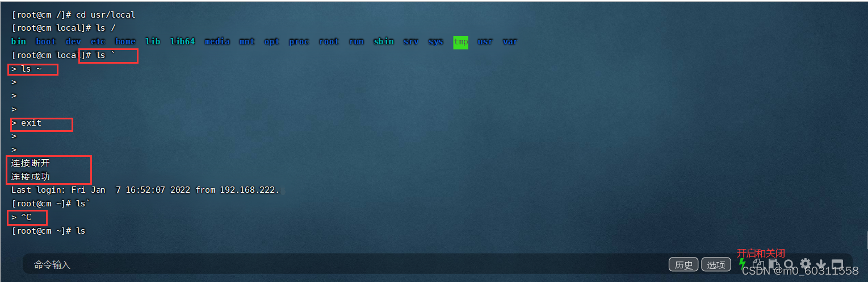This screenshot has width=868, height=282.
Task: Click the last '[root@cm ~]# ls' prompt line
Action: (48, 231)
